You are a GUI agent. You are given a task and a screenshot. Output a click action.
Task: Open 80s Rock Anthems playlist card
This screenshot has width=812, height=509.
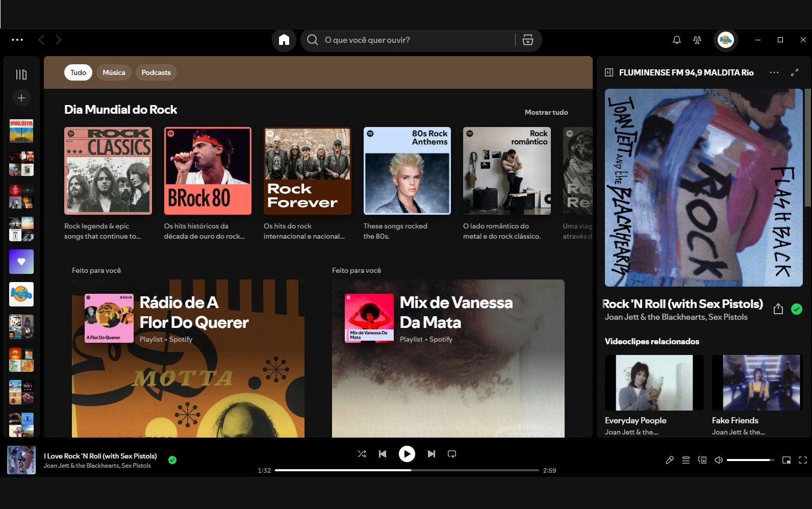[407, 184]
